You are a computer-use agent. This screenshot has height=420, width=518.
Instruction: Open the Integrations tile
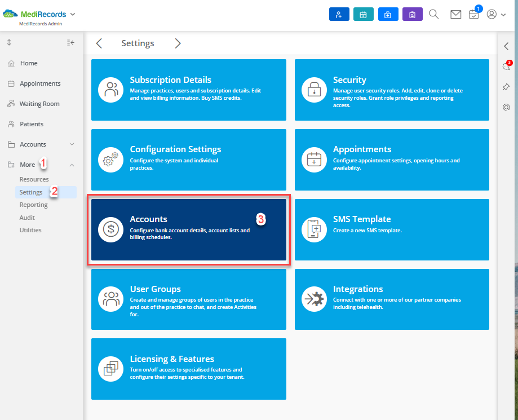click(x=392, y=299)
